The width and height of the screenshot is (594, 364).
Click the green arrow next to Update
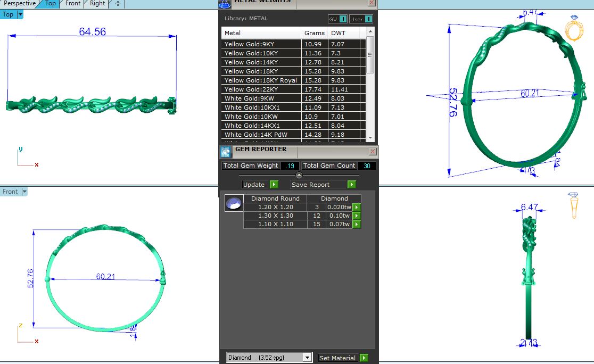point(274,185)
